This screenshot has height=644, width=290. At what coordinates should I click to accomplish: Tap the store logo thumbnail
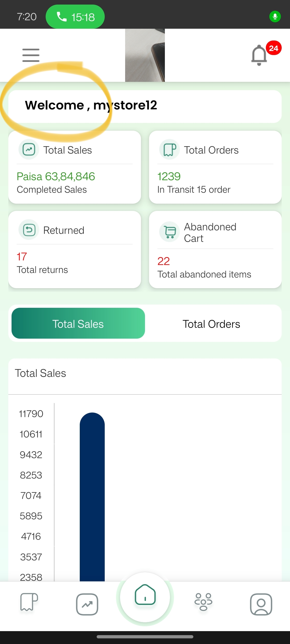tap(145, 55)
